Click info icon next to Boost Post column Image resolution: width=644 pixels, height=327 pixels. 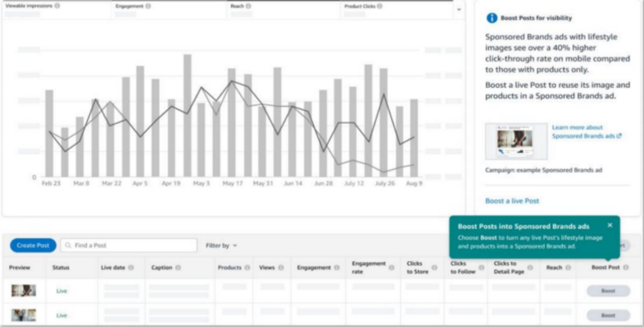pos(626,268)
